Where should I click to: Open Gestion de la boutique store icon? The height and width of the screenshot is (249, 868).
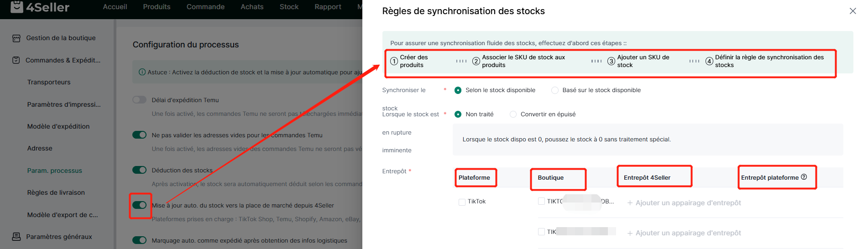click(16, 38)
